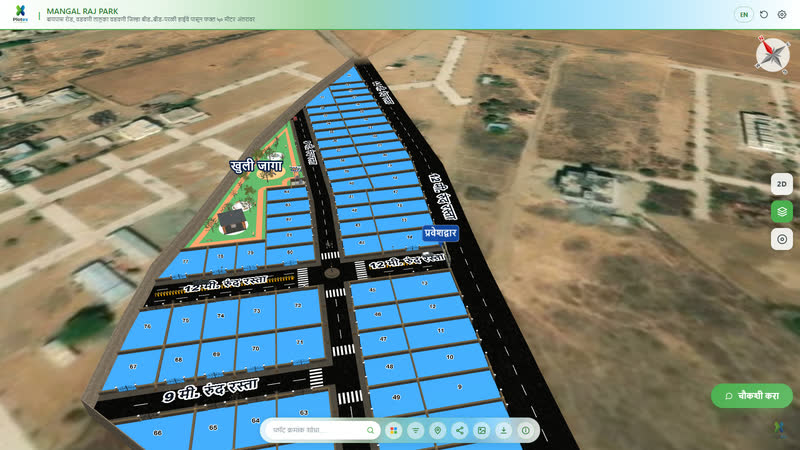Screen dimensions: 800x450
Task: Click the search magnifier icon
Action: coord(370,431)
